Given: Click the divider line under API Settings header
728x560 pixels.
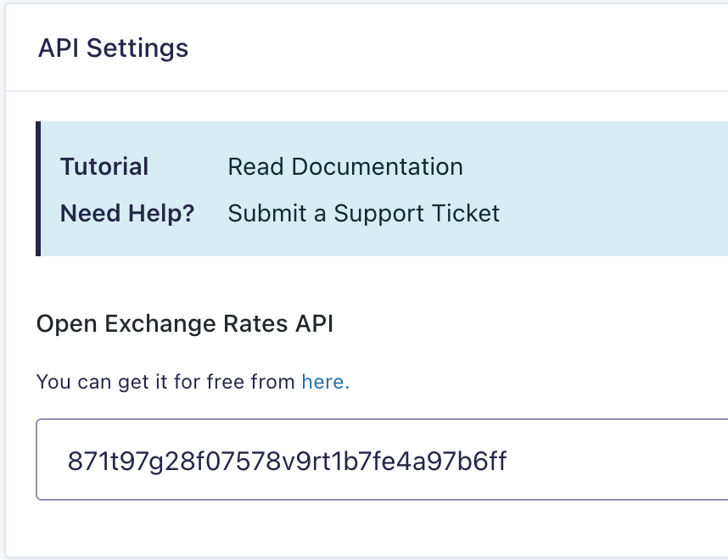Looking at the screenshot, I should click(365, 90).
